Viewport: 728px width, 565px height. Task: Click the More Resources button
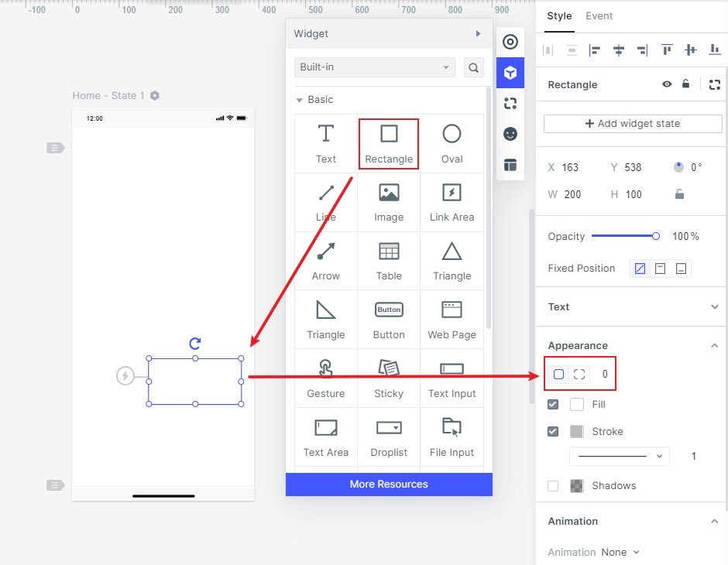coord(389,485)
